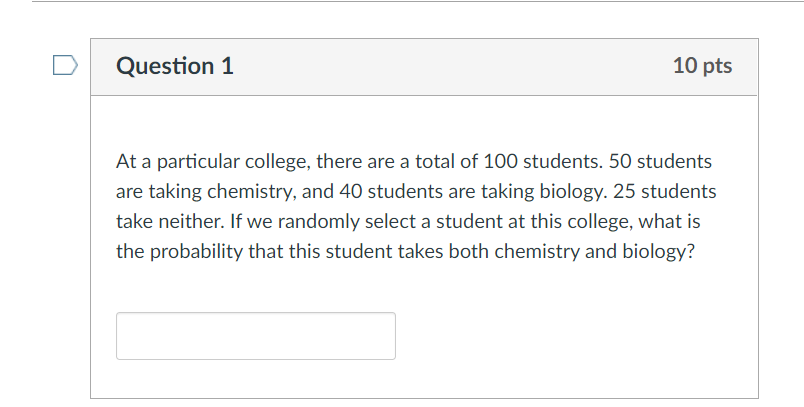Click the 10 pts label
Viewport: 804px width, 407px height.
click(702, 66)
